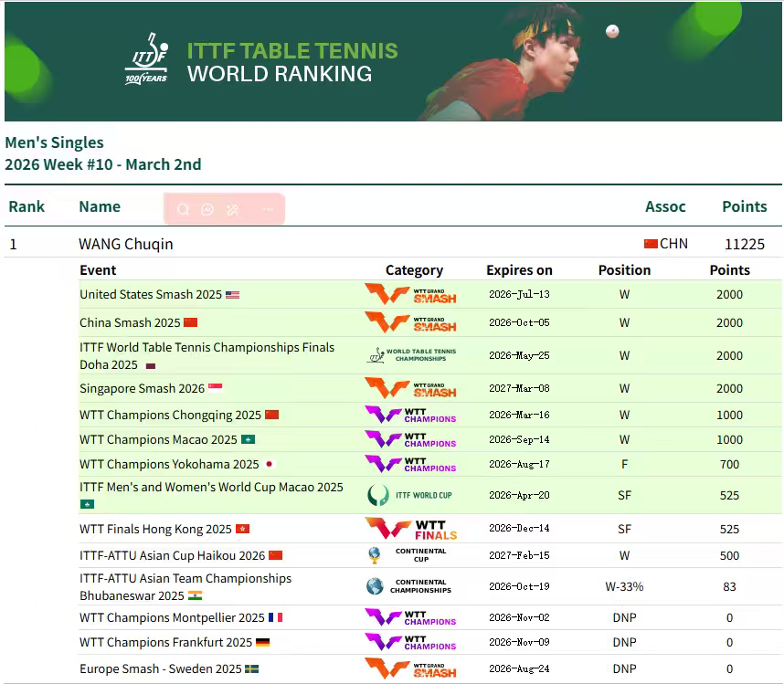Image resolution: width=784 pixels, height=684 pixels.
Task: Click the China flag beside CHN
Action: coord(651,244)
